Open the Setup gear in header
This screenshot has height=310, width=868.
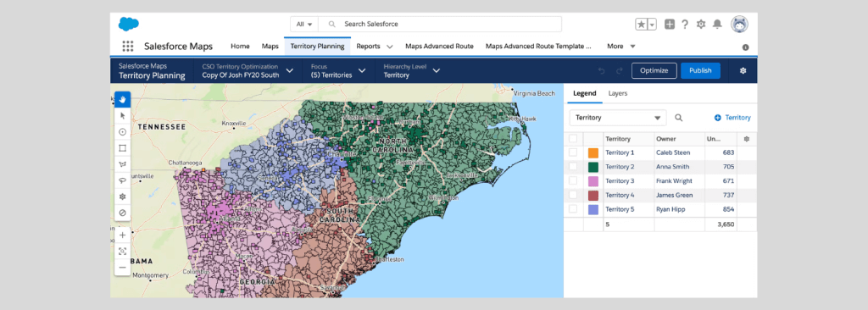click(701, 25)
